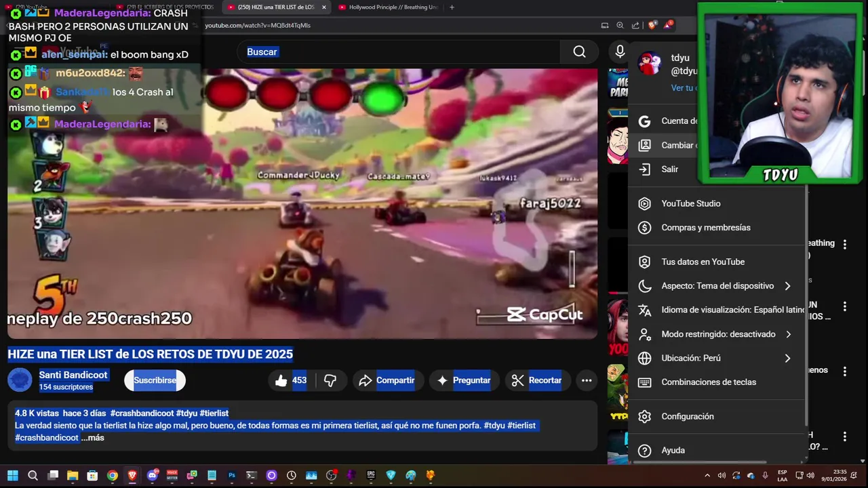Click the Recortar clip button

(x=536, y=380)
